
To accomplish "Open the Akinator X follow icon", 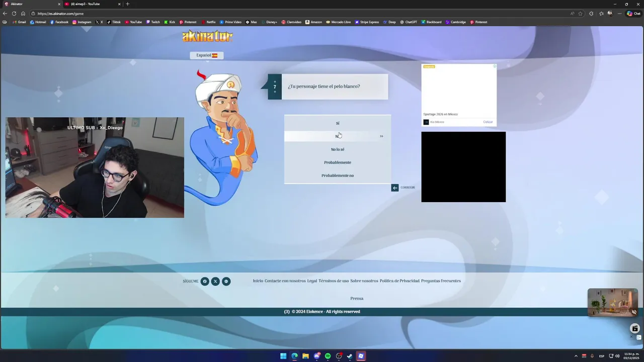I will (215, 281).
